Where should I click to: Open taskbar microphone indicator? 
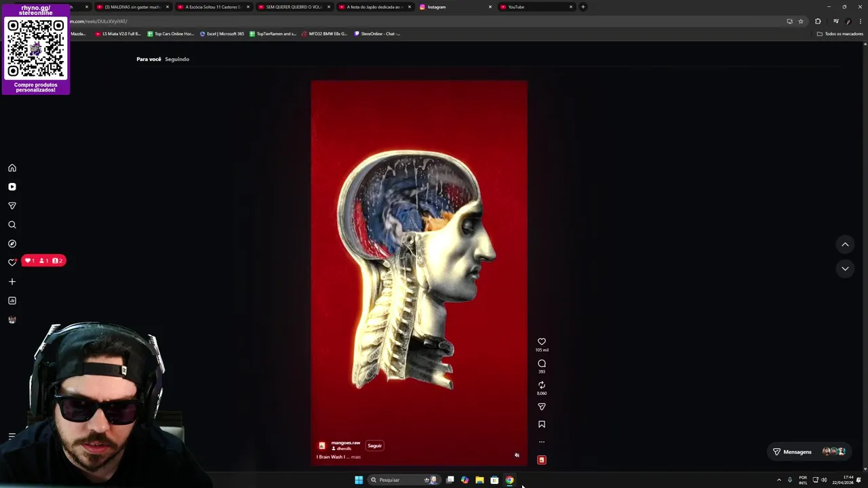[x=789, y=481]
